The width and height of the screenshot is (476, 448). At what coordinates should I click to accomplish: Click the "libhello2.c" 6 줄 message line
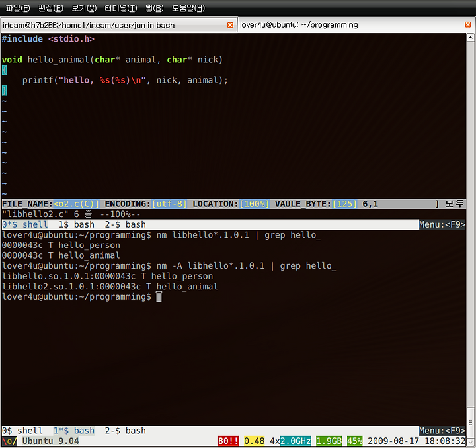click(71, 214)
